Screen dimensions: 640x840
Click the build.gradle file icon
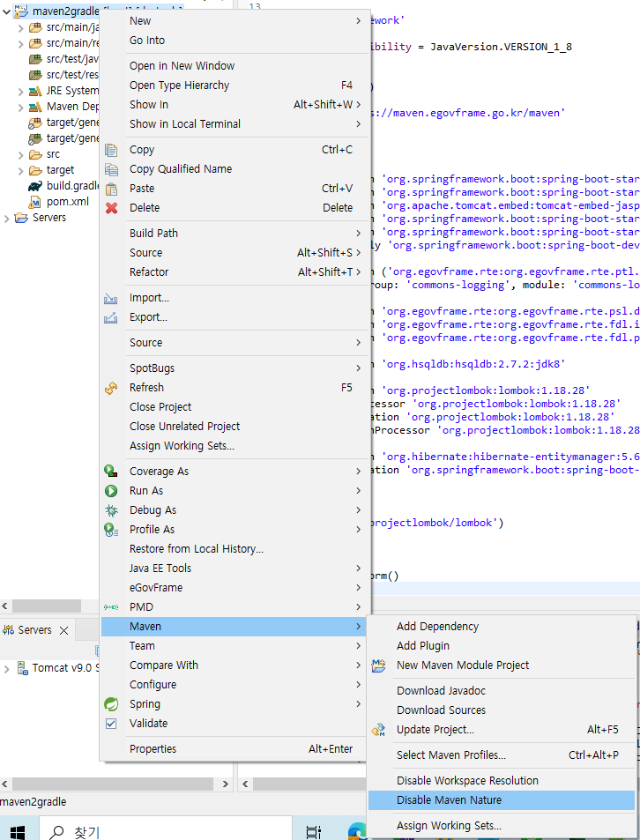click(34, 186)
